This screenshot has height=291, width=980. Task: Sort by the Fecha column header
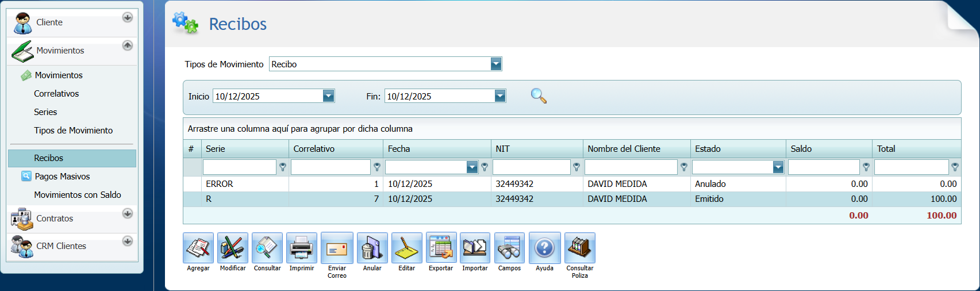(437, 148)
